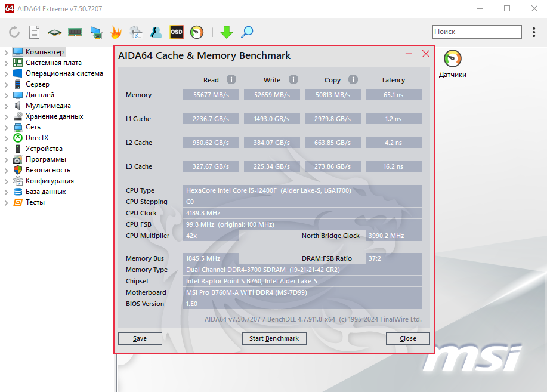Click the Memory Latency value 65.1 ns

pos(394,95)
